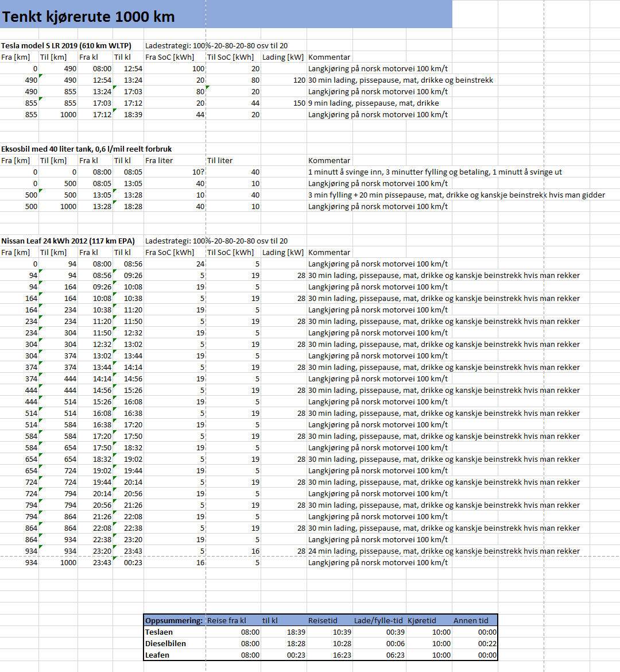Select the 'Ladestrategi' cell beside the Nissan Leaf heading

(x=216, y=241)
